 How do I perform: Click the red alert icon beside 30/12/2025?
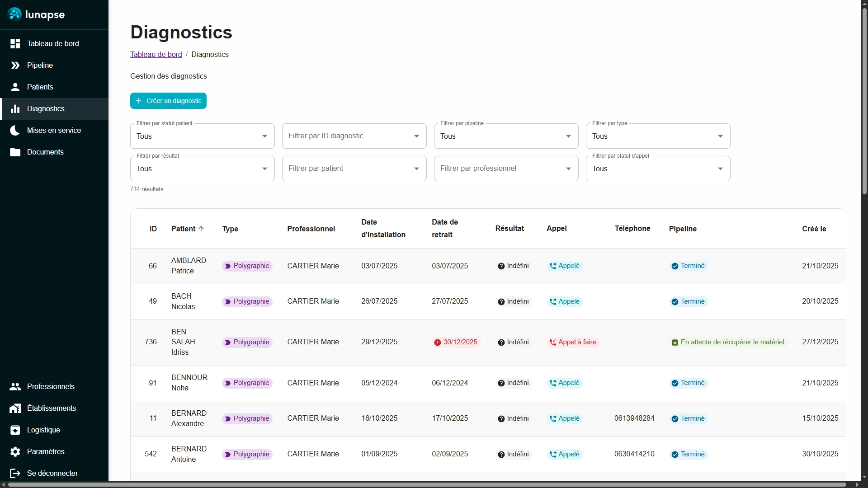click(x=437, y=343)
